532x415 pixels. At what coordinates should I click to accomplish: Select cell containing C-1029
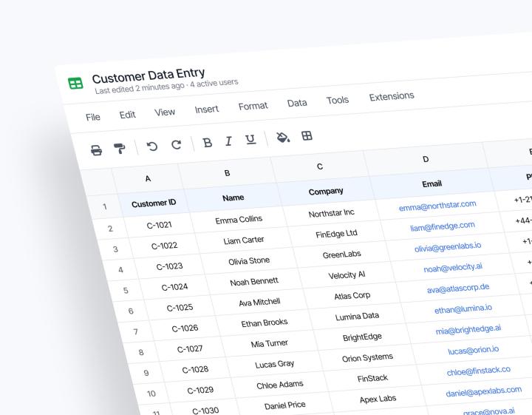point(200,390)
